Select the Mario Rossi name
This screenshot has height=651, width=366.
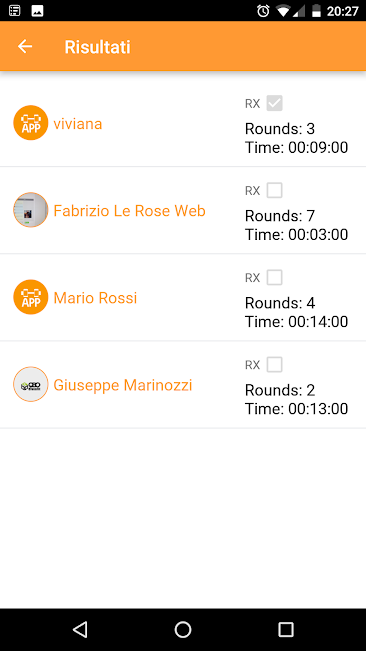click(x=95, y=298)
